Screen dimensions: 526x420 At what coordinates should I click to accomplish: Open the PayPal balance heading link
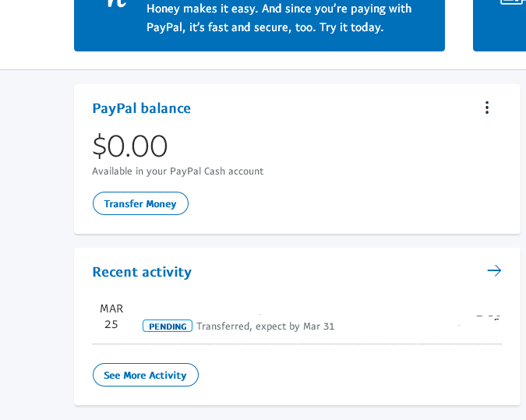pyautogui.click(x=141, y=108)
